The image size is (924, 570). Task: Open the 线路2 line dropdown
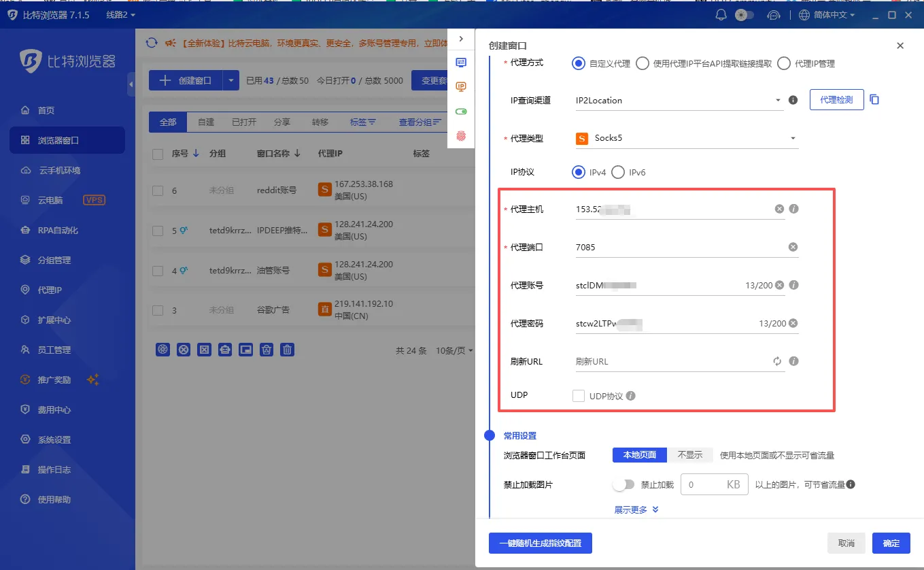pyautogui.click(x=121, y=15)
